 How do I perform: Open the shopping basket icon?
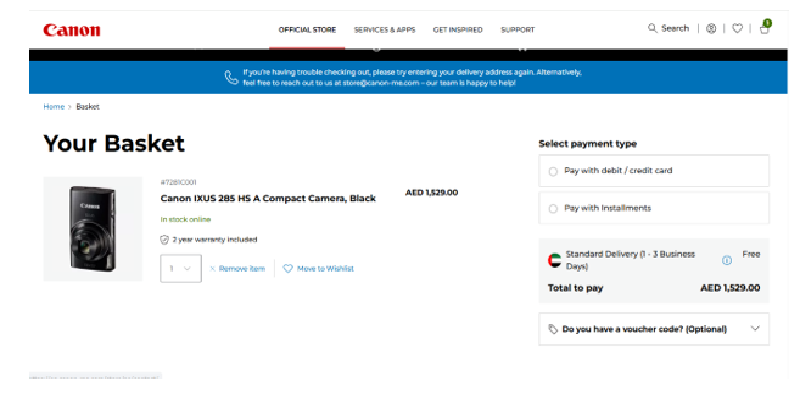764,27
